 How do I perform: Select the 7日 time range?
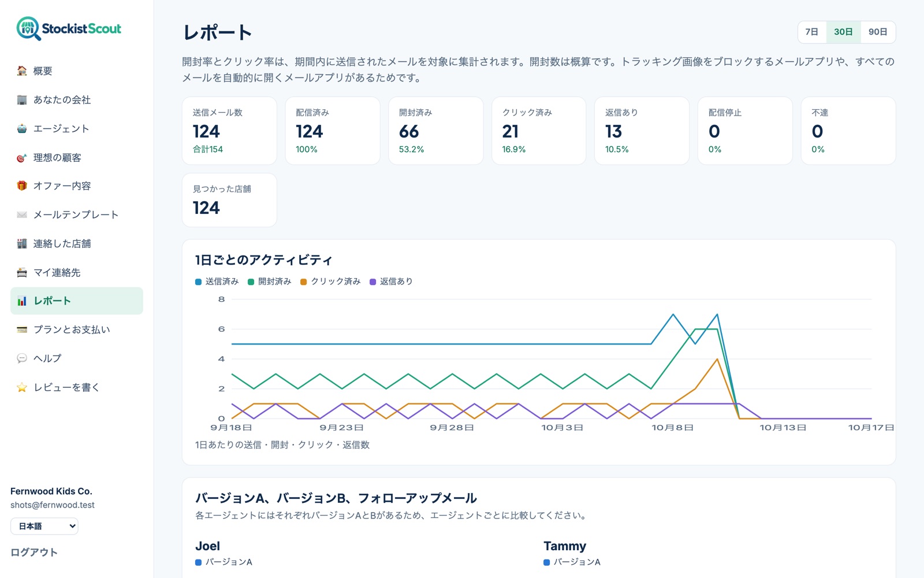(812, 32)
